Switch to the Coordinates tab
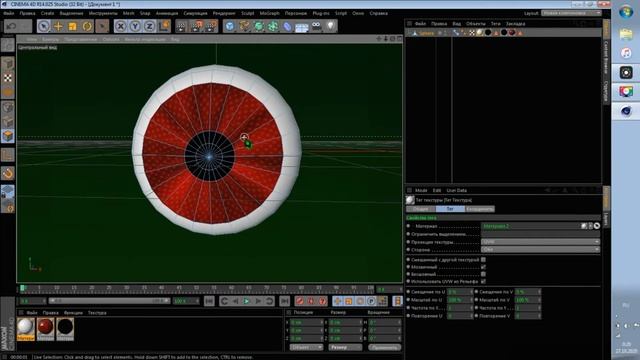Viewport: 640px width, 360px height. pyautogui.click(x=480, y=209)
